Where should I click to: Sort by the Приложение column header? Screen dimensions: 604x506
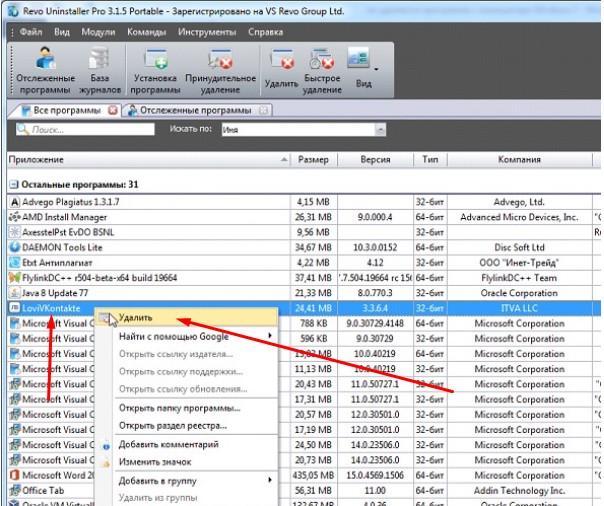[x=148, y=159]
